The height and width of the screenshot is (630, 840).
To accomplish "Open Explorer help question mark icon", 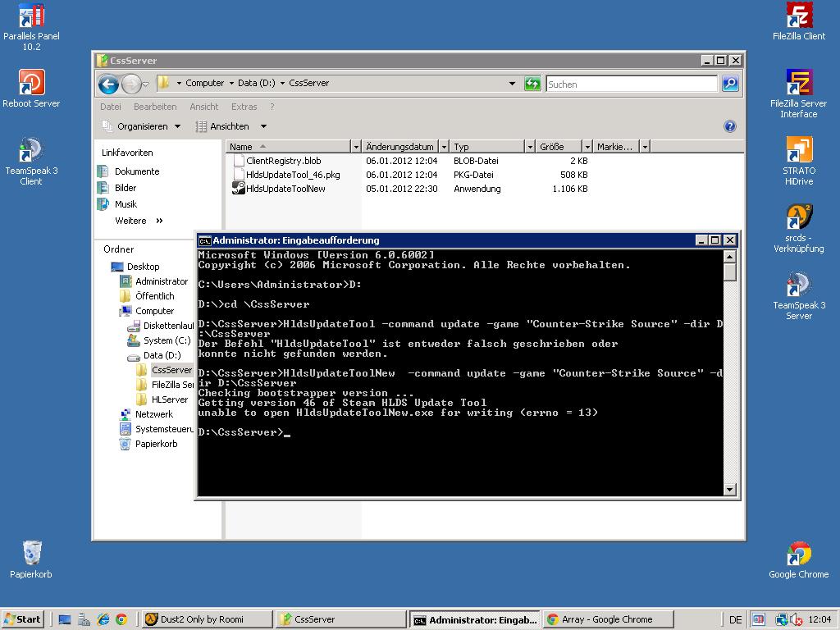I will [x=729, y=126].
